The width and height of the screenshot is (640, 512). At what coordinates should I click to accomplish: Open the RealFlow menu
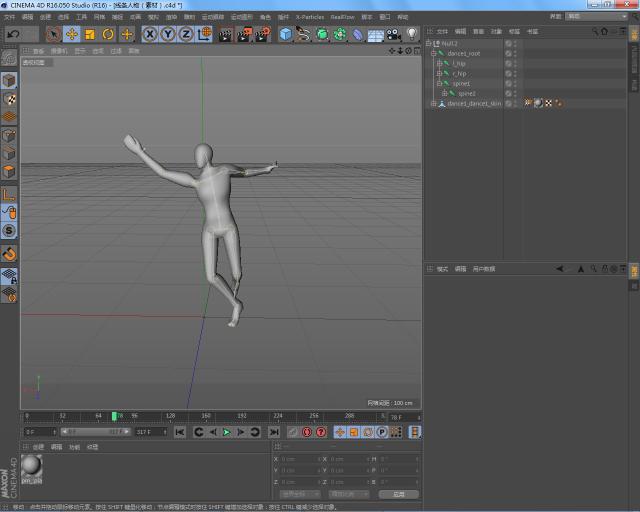pos(342,17)
